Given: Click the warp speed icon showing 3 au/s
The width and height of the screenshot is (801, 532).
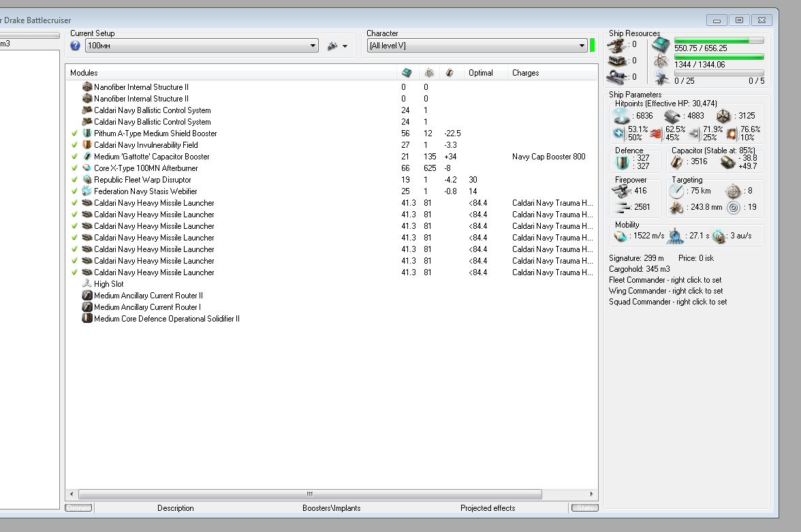Looking at the screenshot, I should coord(719,236).
